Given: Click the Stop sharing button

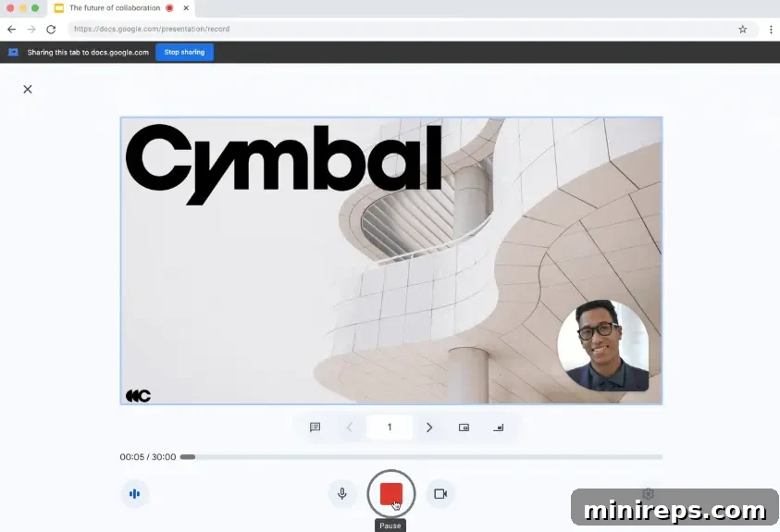Looking at the screenshot, I should (184, 52).
